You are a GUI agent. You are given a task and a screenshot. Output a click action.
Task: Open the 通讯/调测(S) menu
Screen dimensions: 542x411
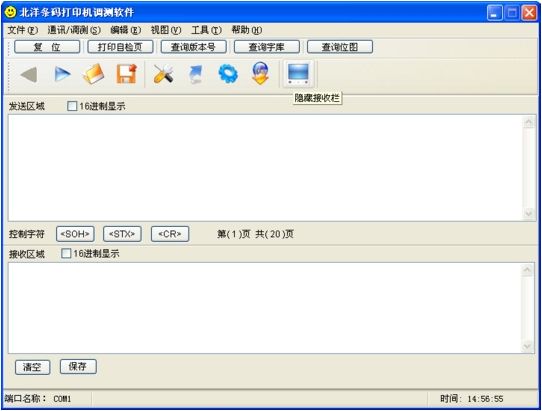pyautogui.click(x=74, y=30)
